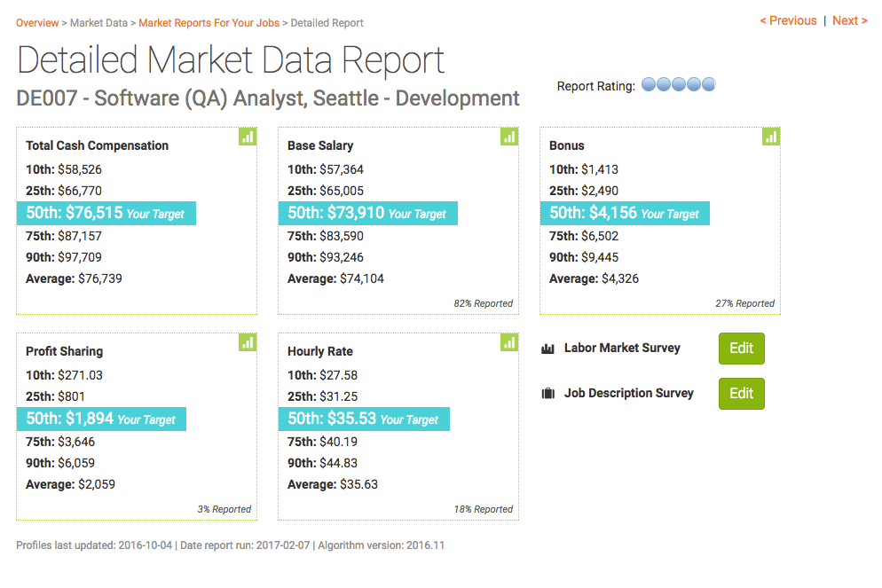Click the Base Salary chart icon
The height and width of the screenshot is (588, 882).
(509, 137)
